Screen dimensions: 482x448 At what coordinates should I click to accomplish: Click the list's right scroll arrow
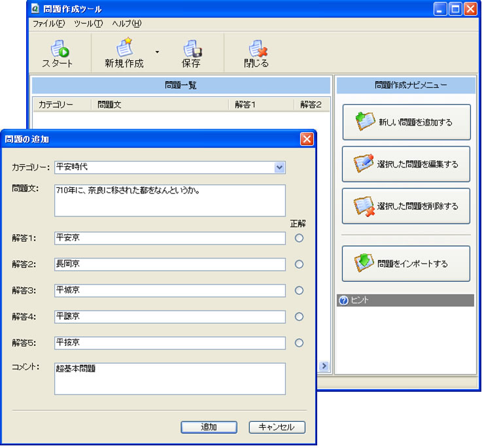pos(324,366)
